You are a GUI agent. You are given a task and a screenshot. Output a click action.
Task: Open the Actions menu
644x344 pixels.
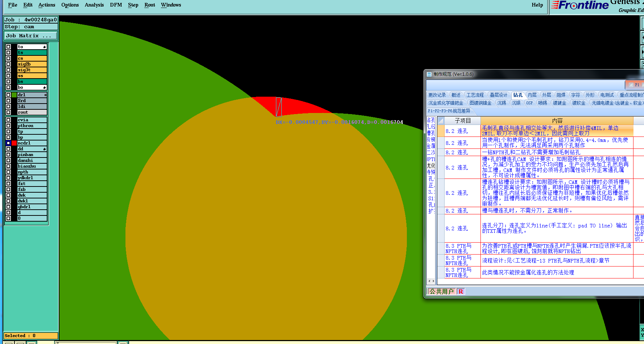(x=47, y=5)
